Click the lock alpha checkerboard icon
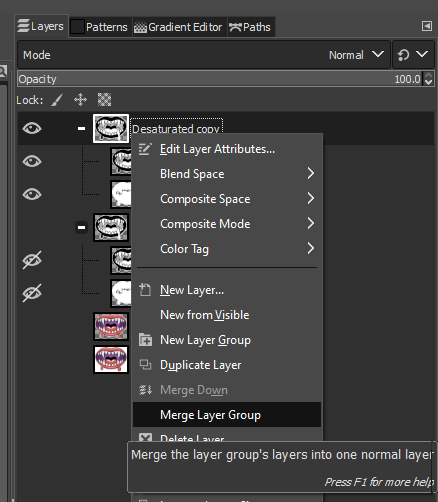438x502 pixels. point(104,100)
